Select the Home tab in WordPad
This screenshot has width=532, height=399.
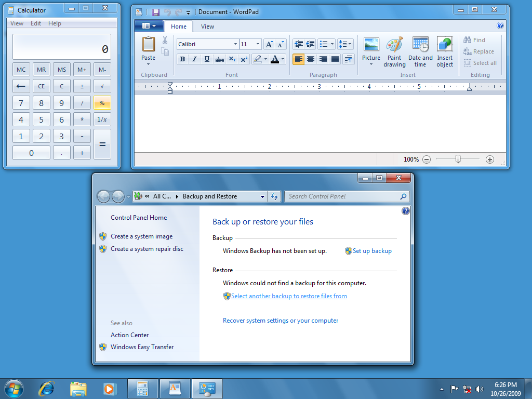click(179, 26)
